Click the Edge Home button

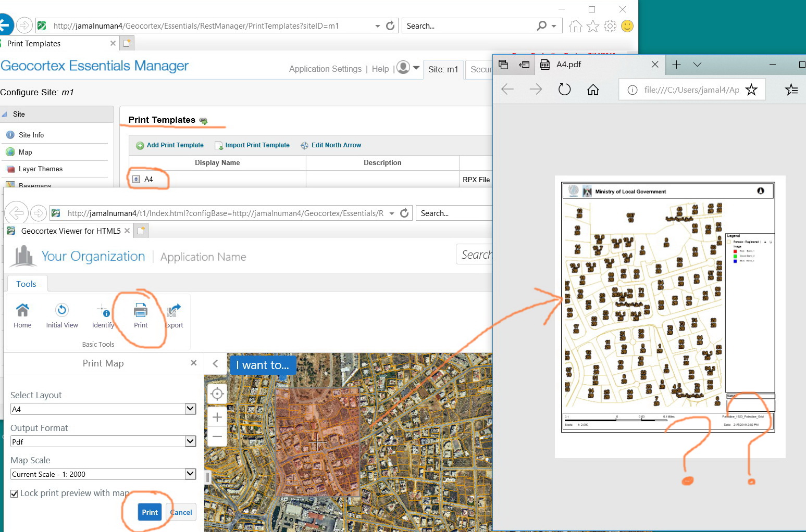(593, 90)
